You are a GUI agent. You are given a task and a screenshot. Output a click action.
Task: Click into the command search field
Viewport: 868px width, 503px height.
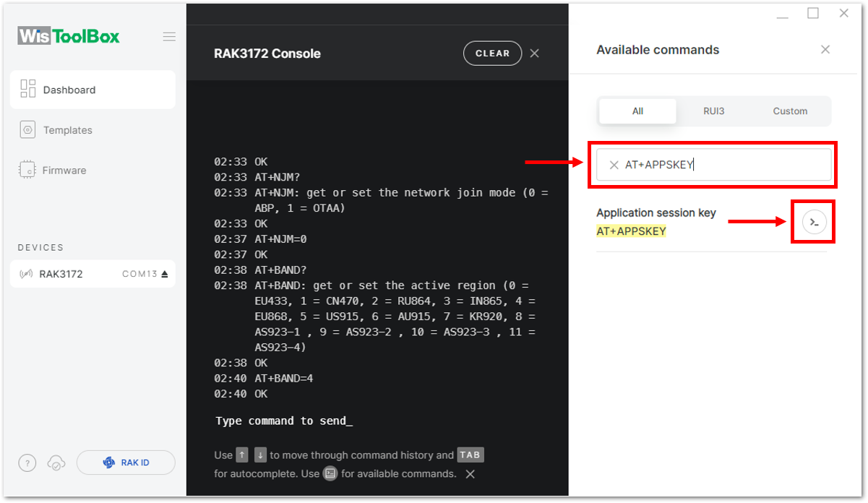pos(714,165)
